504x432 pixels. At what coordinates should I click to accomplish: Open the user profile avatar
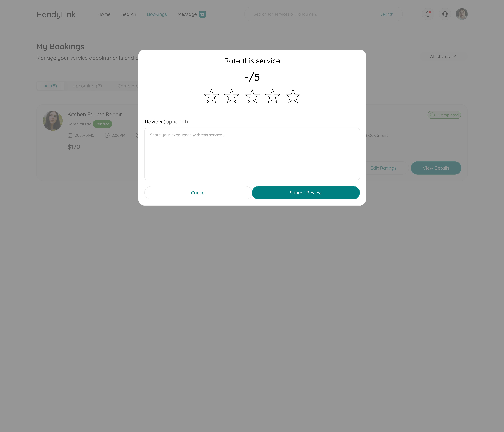click(x=462, y=14)
